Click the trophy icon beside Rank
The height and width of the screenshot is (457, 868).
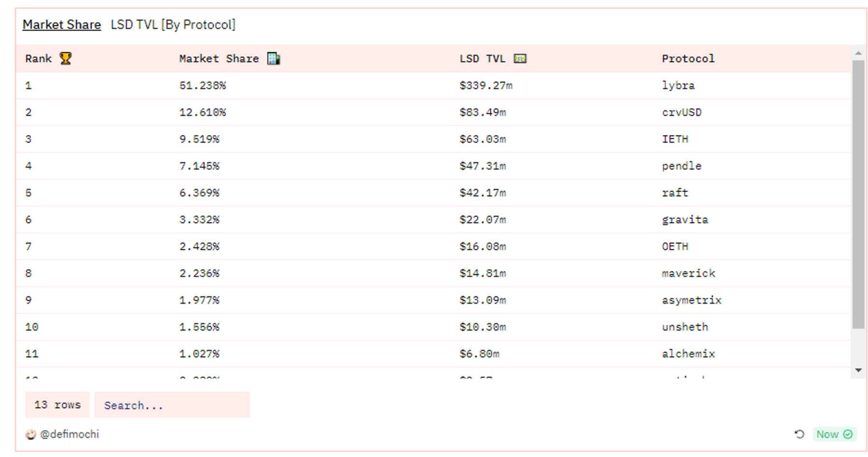(x=66, y=58)
